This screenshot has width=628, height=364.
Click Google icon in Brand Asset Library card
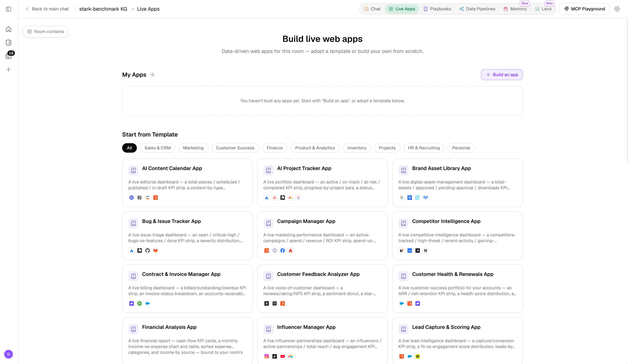pyautogui.click(x=402, y=197)
